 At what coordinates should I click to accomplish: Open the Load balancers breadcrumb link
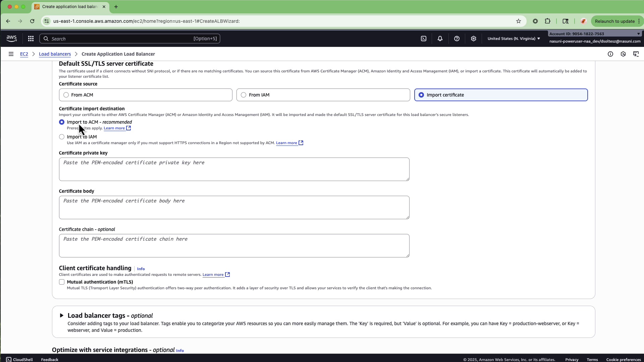(55, 54)
